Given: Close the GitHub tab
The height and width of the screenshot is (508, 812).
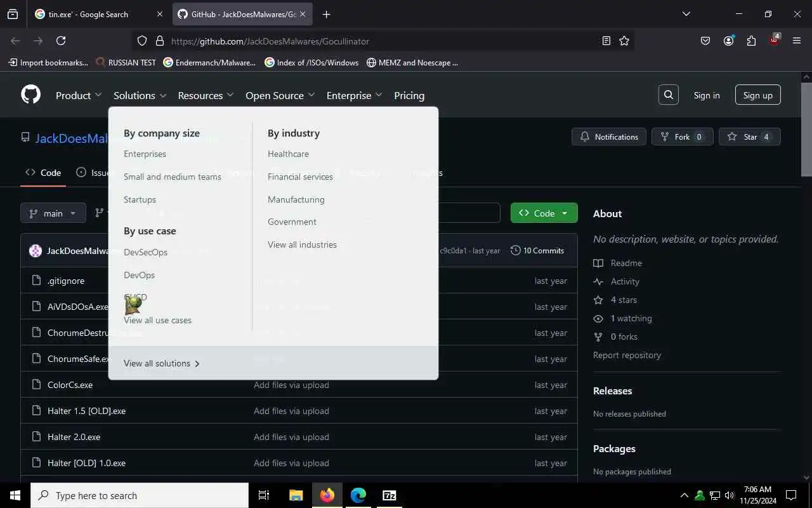Looking at the screenshot, I should pos(303,14).
